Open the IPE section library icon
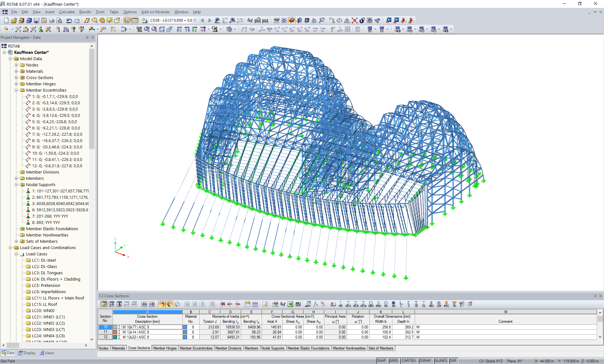 pyautogui.click(x=340, y=304)
